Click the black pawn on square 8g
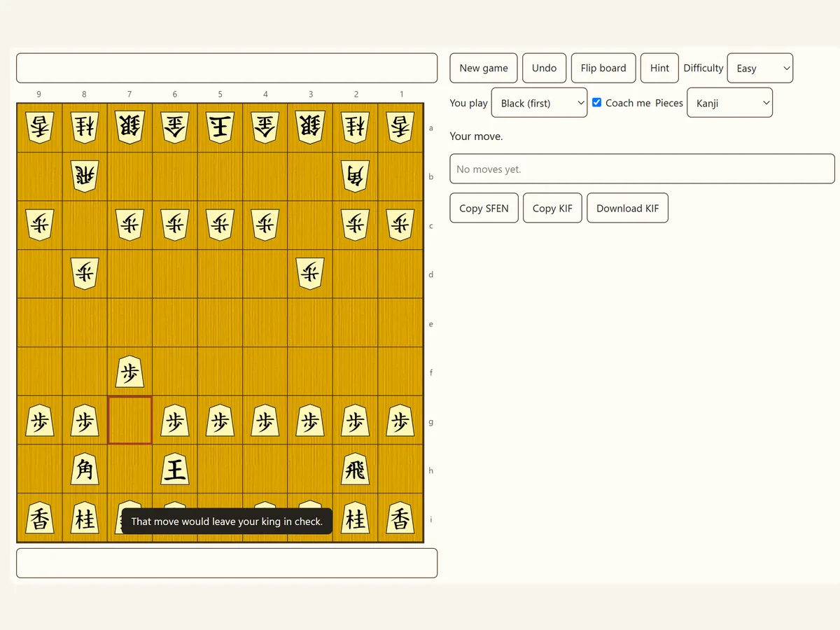The height and width of the screenshot is (630, 840). [x=85, y=421]
